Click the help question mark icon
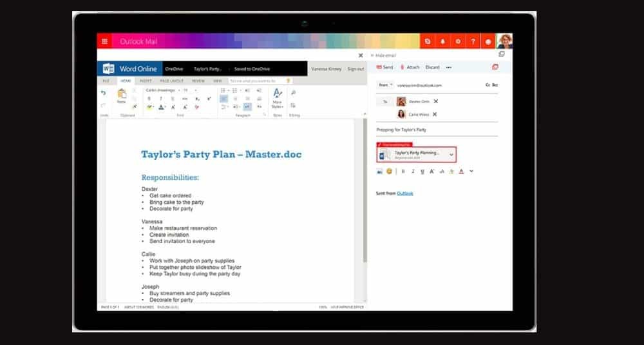 coord(474,41)
